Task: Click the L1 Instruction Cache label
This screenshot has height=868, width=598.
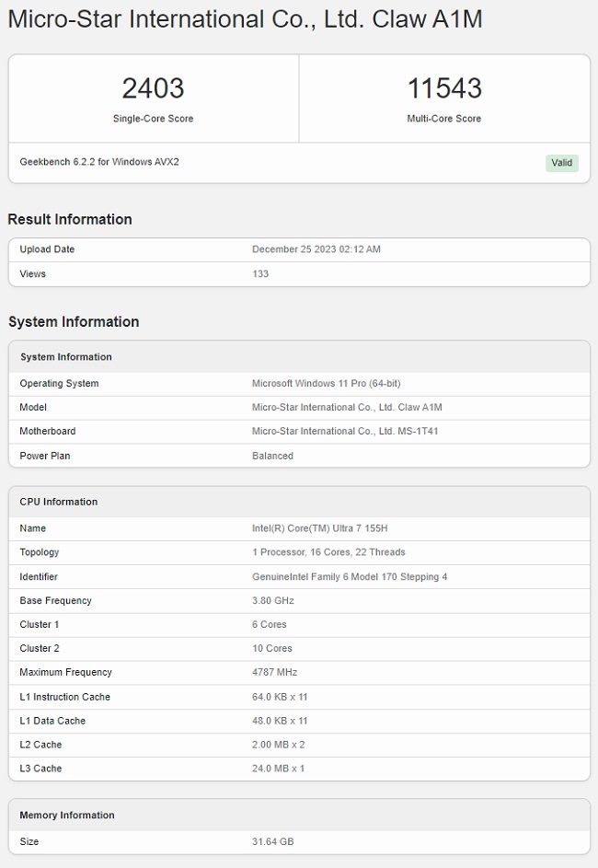Action: coord(64,697)
